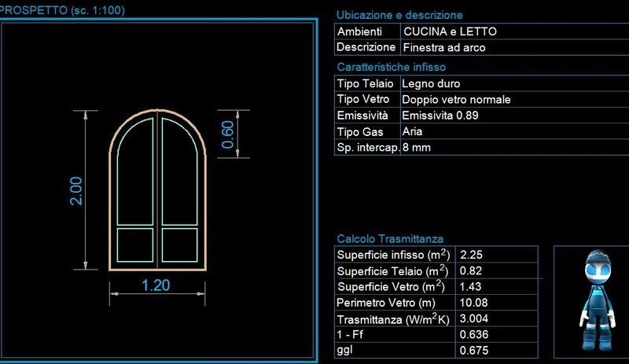Select the CUCINA e LETTO value cell
The image size is (629, 364).
pyautogui.click(x=450, y=31)
